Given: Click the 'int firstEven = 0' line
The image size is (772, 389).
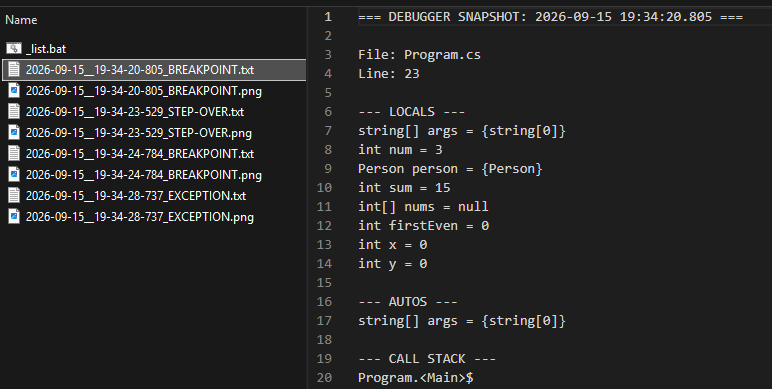Looking at the screenshot, I should [x=423, y=226].
